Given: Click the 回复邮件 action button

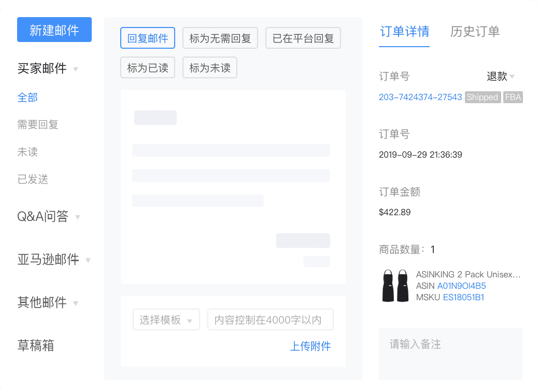Looking at the screenshot, I should (x=147, y=37).
